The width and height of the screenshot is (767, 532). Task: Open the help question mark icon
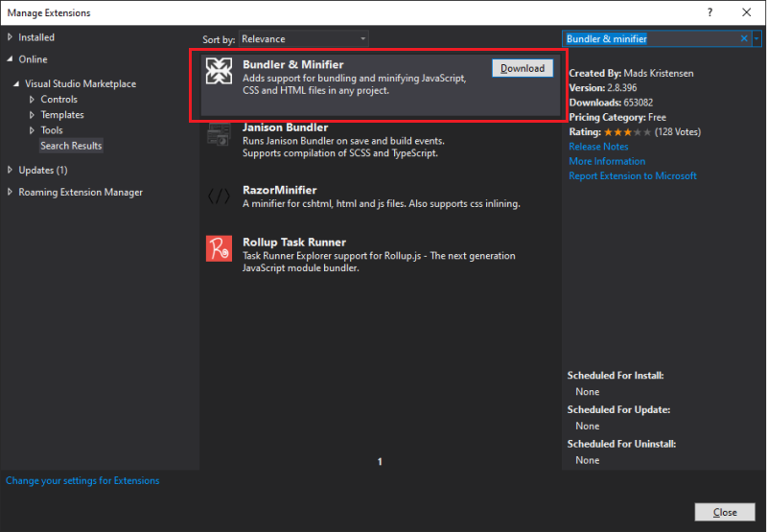709,12
